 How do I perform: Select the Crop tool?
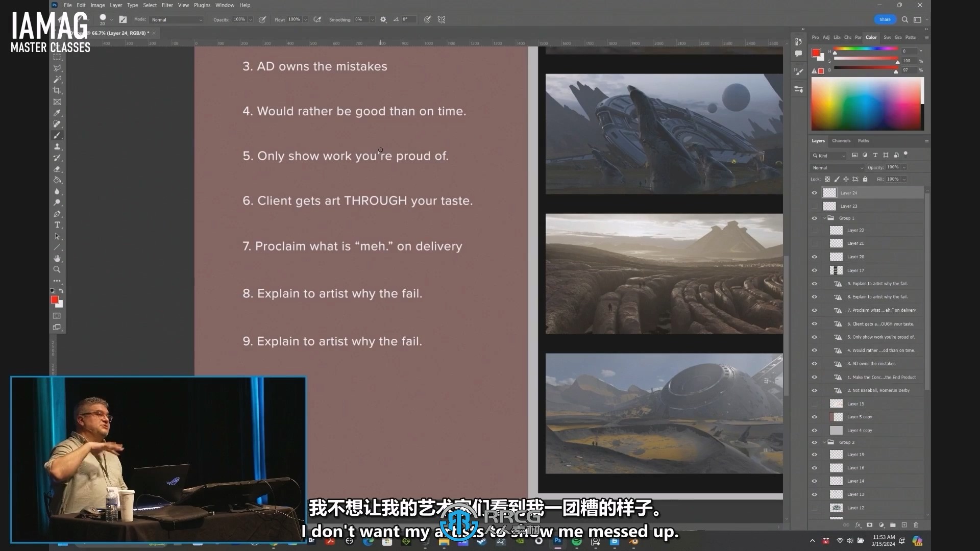[57, 90]
